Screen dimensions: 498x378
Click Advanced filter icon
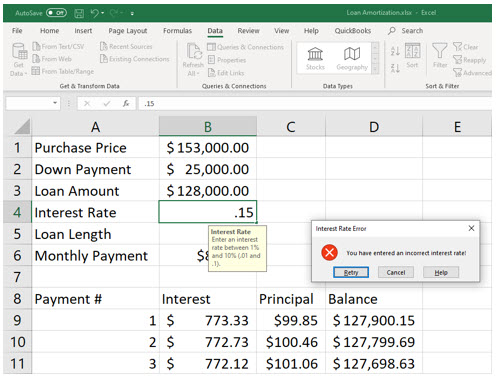457,72
